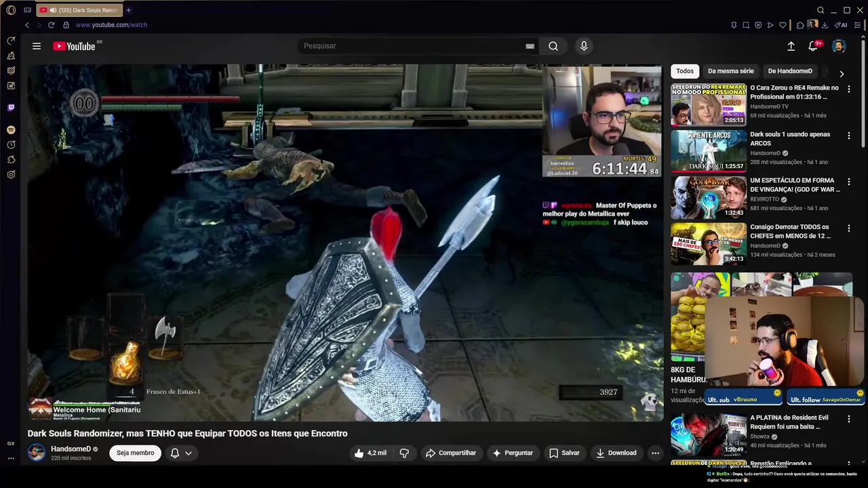Open options for A PLATINA de Resident Evil
Image resolution: width=868 pixels, height=488 pixels.
848,419
